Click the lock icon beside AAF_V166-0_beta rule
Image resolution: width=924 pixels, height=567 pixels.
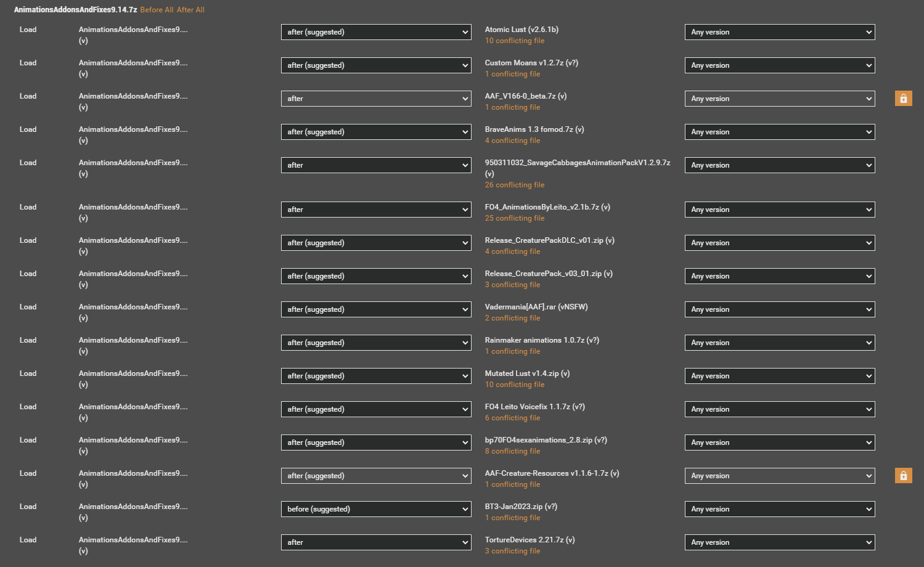coord(903,98)
